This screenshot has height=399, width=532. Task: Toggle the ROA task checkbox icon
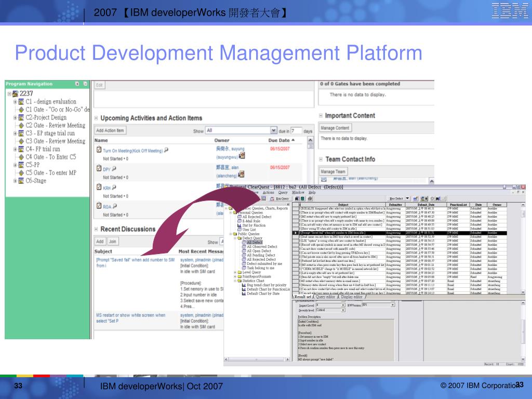[x=99, y=205]
